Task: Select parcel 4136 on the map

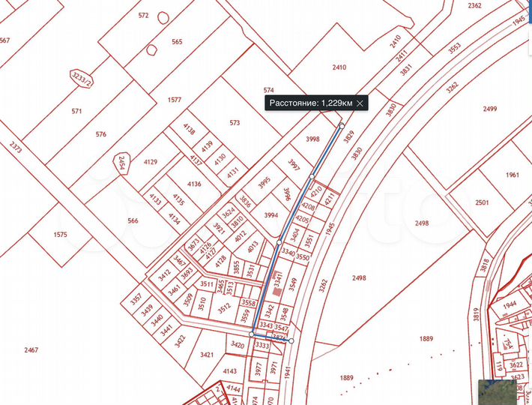Action: (x=193, y=184)
